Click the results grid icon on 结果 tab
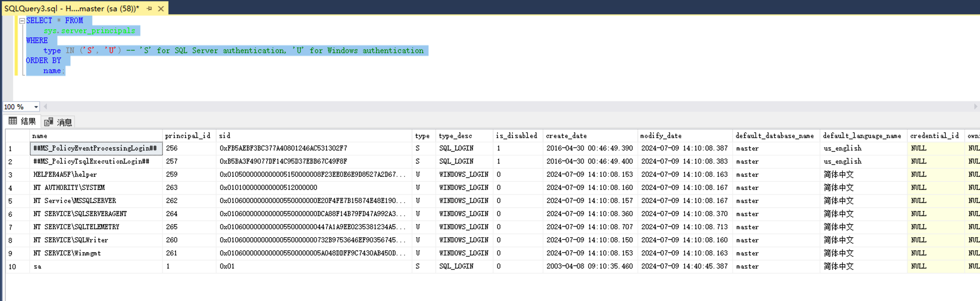This screenshot has width=980, height=301. pyautogui.click(x=12, y=121)
